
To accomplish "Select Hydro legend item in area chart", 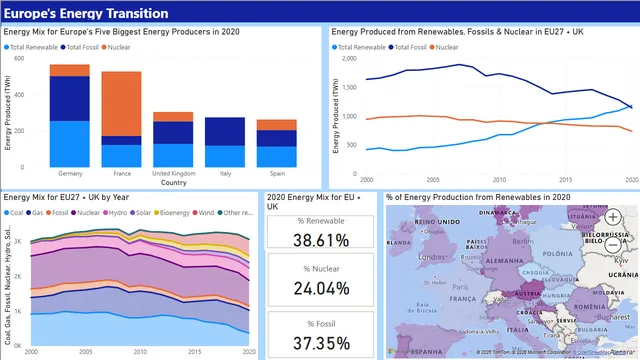I will coord(115,213).
